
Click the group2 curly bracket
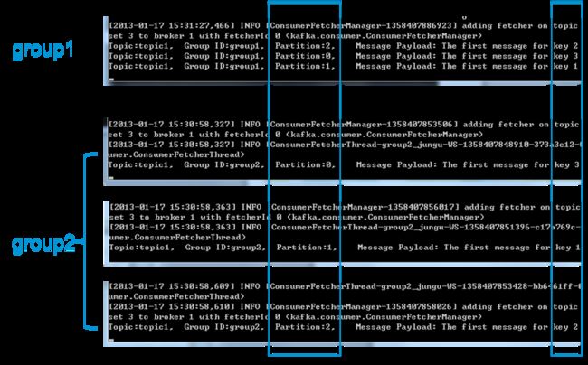point(90,241)
